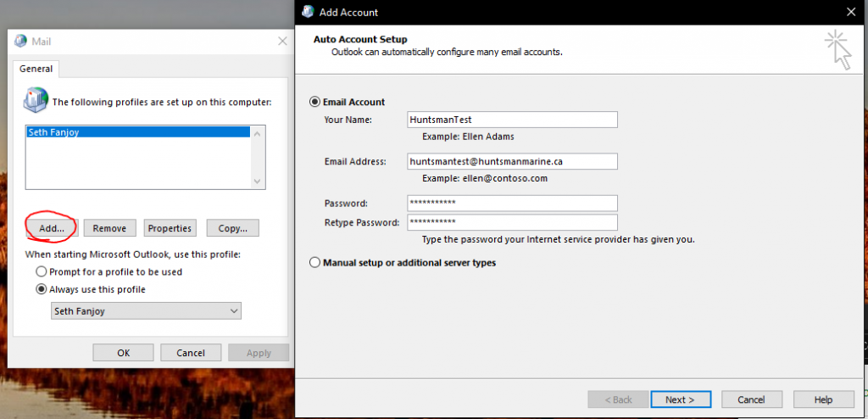Click OK in the Mail dialog
The image size is (868, 419).
(x=124, y=353)
